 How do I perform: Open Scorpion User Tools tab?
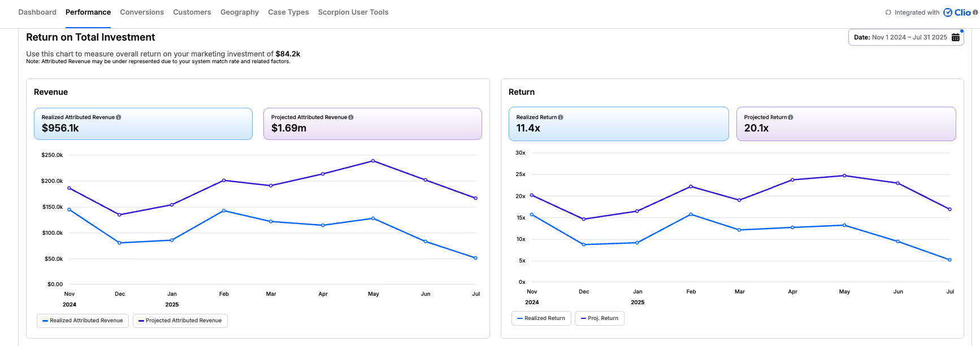353,12
